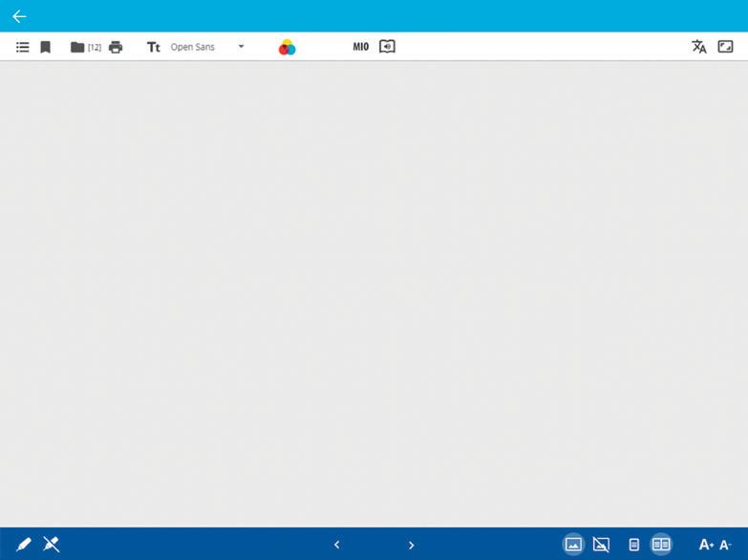The height and width of the screenshot is (560, 748).
Task: Expand the font dropdown arrow
Action: point(241,46)
